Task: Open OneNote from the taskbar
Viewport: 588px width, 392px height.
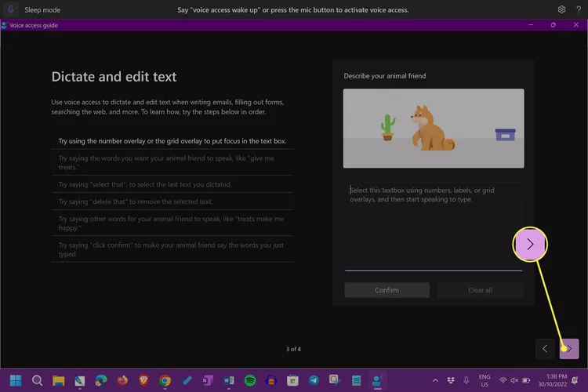Action: pos(208,380)
